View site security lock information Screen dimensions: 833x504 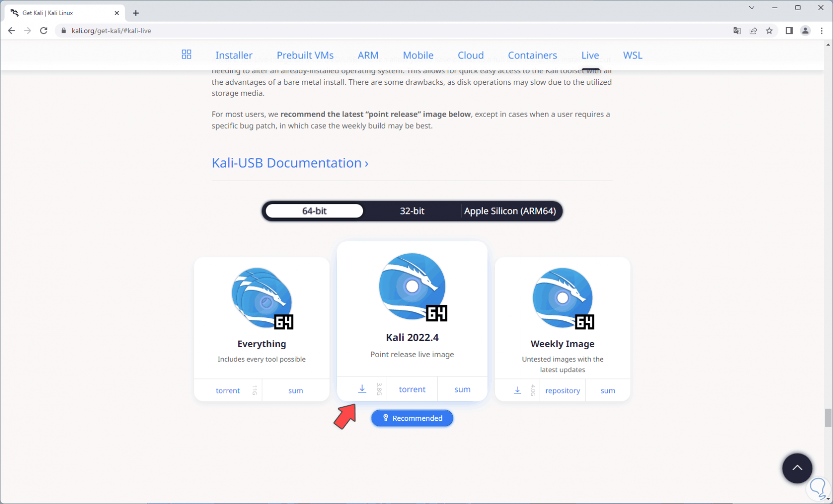64,31
